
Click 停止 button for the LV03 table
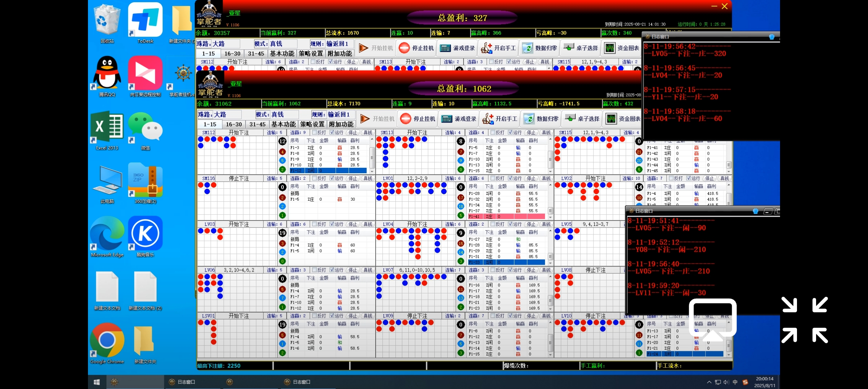(x=353, y=224)
